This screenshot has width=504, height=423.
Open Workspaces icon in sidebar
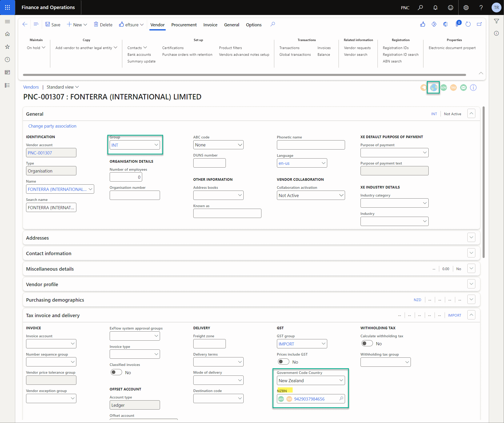click(7, 72)
